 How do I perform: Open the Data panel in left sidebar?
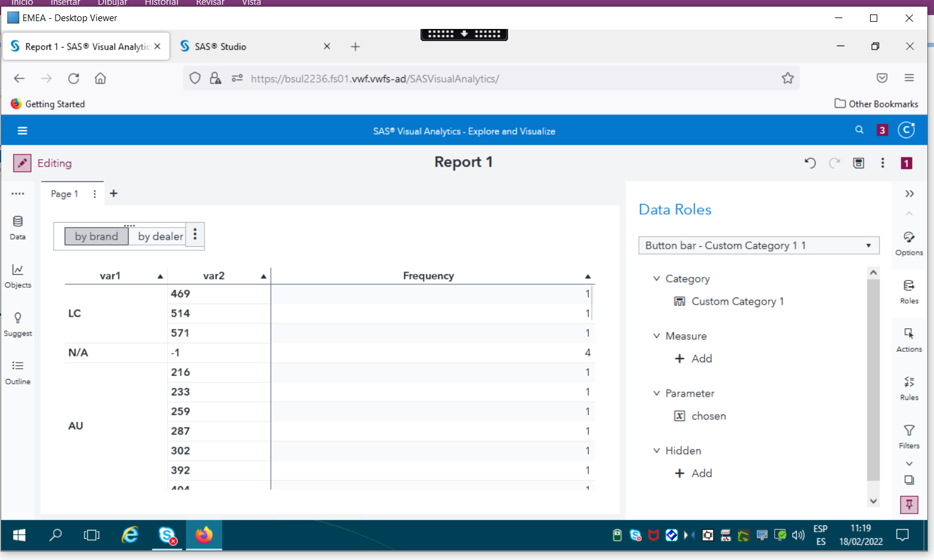click(17, 228)
